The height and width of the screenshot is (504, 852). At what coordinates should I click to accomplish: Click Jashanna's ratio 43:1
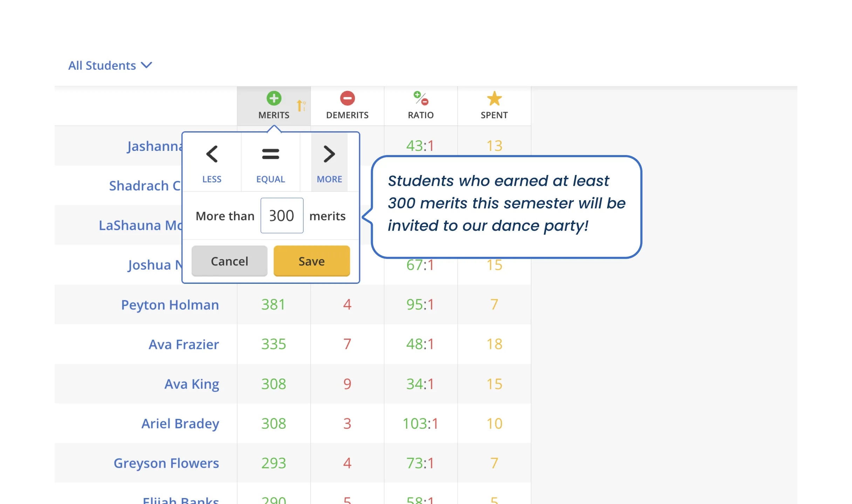[420, 146]
